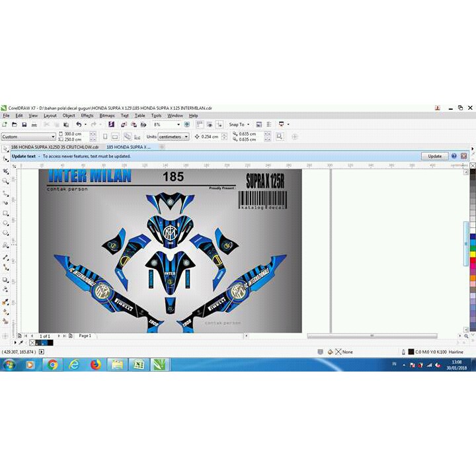The height and width of the screenshot is (476, 476).
Task: Save the document with Save icon
Action: (x=24, y=124)
